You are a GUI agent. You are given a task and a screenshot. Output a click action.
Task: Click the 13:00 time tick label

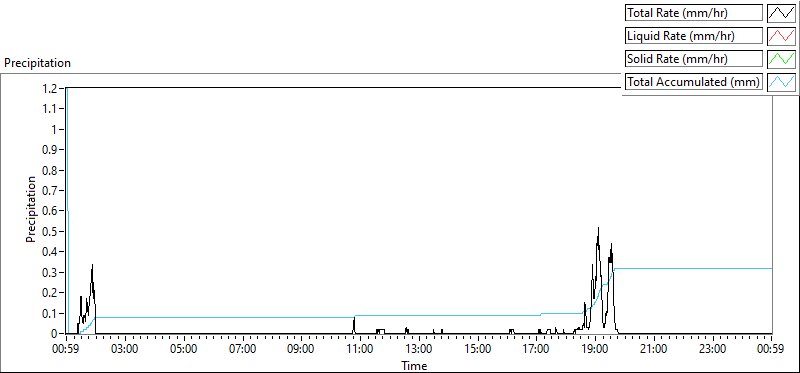[419, 349]
